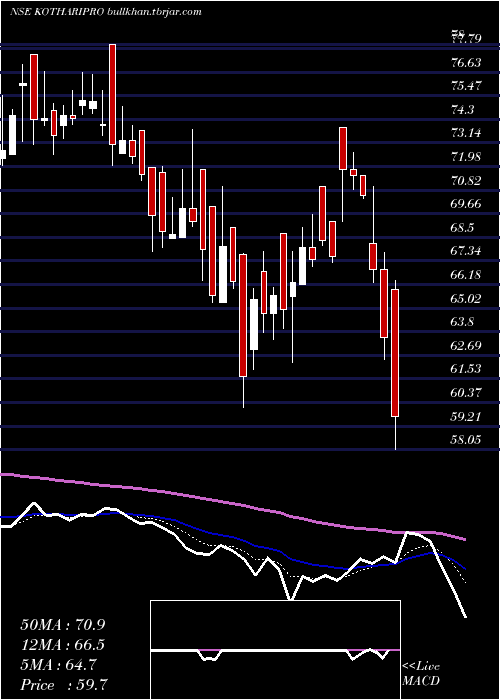Click the 66.18 price axis label
This screenshot has width=500, height=700.
point(466,275)
